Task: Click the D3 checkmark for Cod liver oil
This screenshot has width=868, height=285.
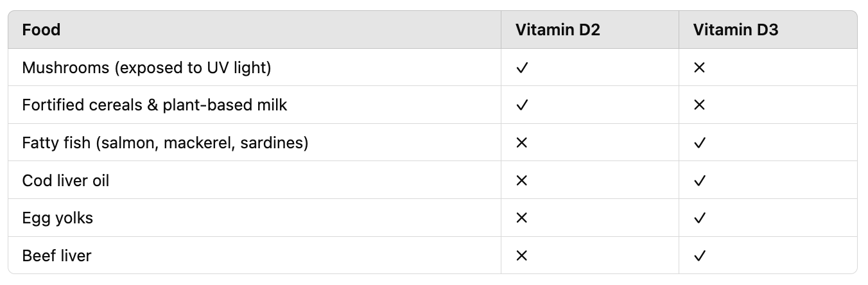Action: pyautogui.click(x=700, y=180)
